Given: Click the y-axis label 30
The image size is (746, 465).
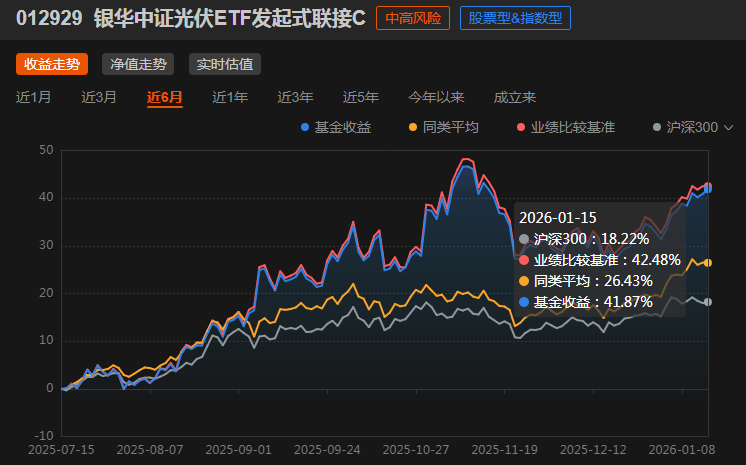Looking at the screenshot, I should [46, 245].
